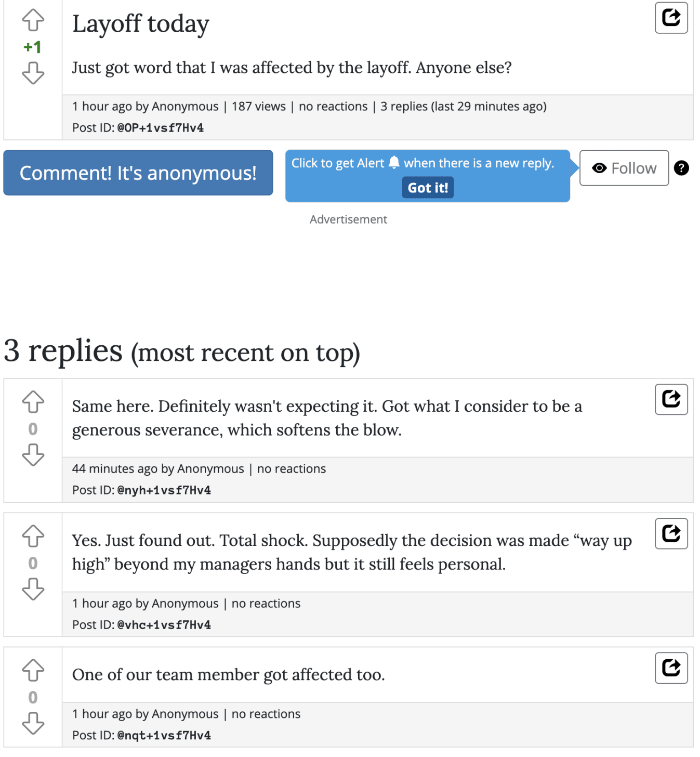Share the 'Same here' reply
Screen dimensions: 700x757
coord(671,399)
